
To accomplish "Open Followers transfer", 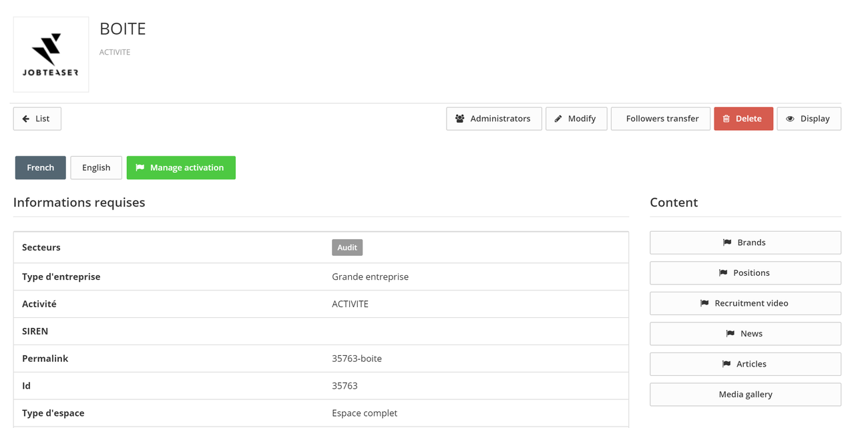I will 660,119.
